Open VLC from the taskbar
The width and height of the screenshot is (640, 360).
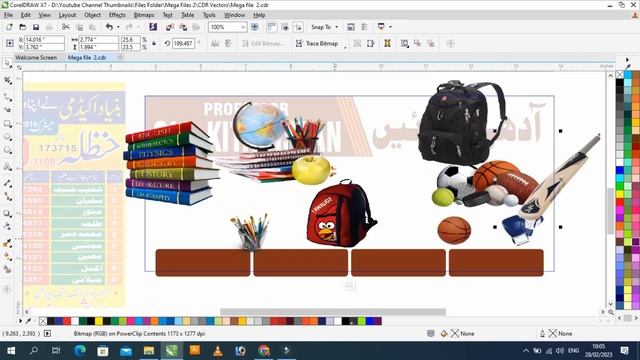click(x=218, y=351)
